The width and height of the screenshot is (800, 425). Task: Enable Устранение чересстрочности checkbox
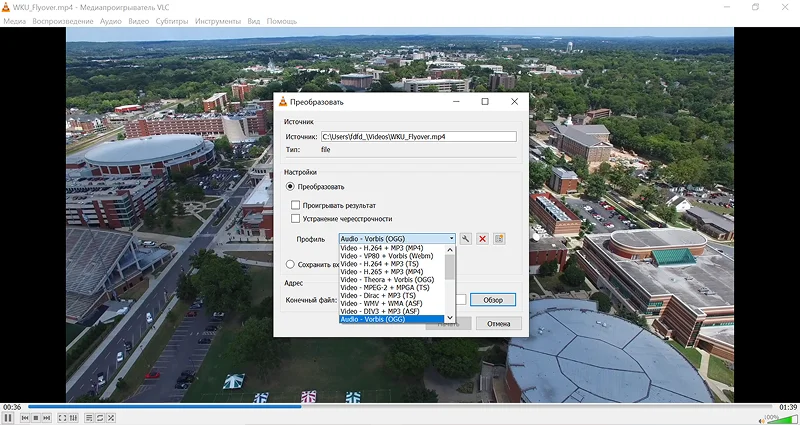295,218
